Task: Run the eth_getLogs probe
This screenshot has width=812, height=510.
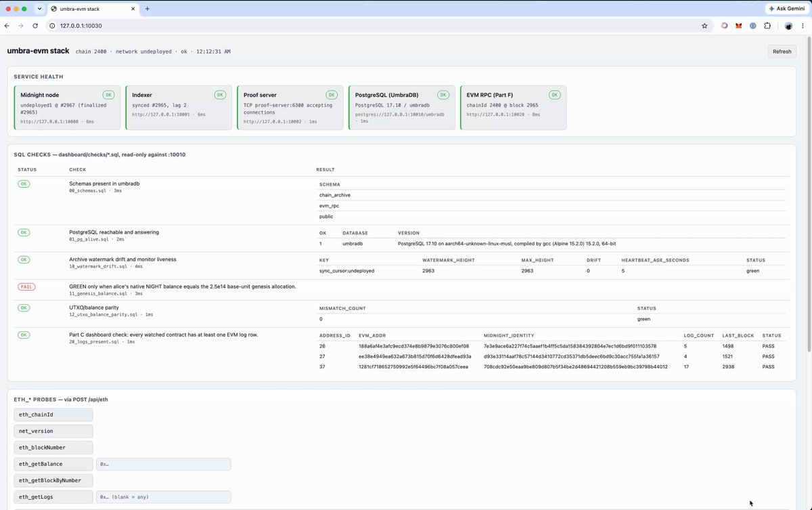Action: tap(53, 497)
